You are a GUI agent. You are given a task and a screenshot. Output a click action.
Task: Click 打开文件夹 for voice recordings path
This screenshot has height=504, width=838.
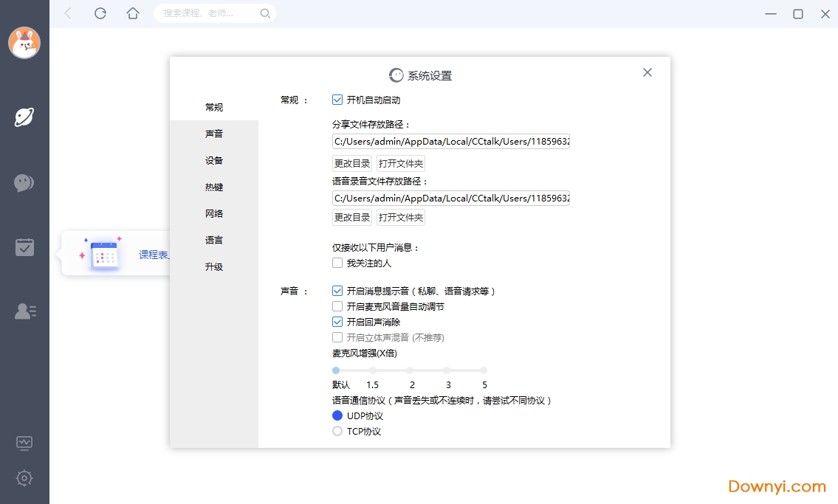[400, 217]
